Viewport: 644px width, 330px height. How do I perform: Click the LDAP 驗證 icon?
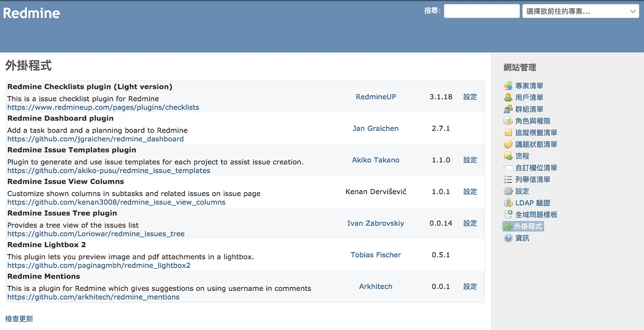point(508,203)
